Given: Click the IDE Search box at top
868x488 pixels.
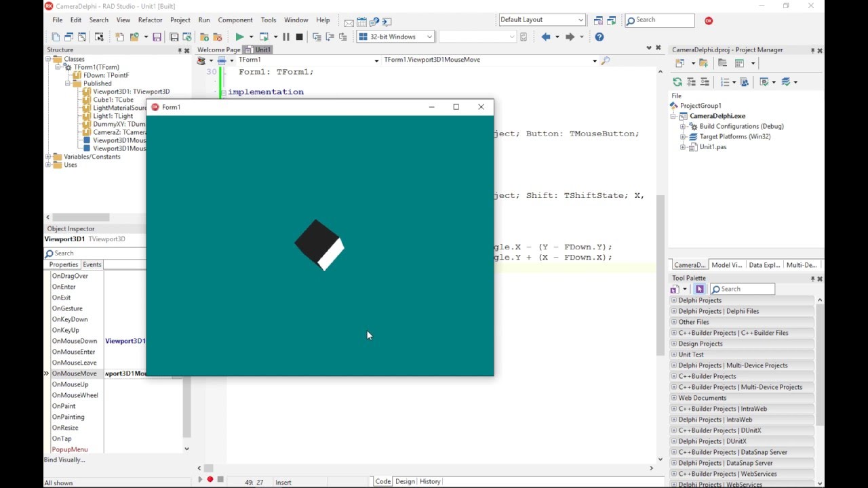Looking at the screenshot, I should point(660,20).
